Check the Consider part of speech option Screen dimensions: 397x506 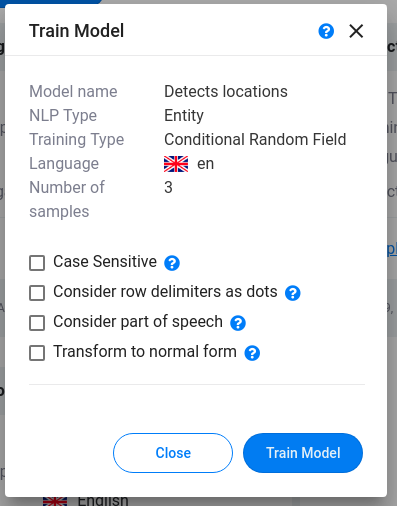(x=37, y=323)
